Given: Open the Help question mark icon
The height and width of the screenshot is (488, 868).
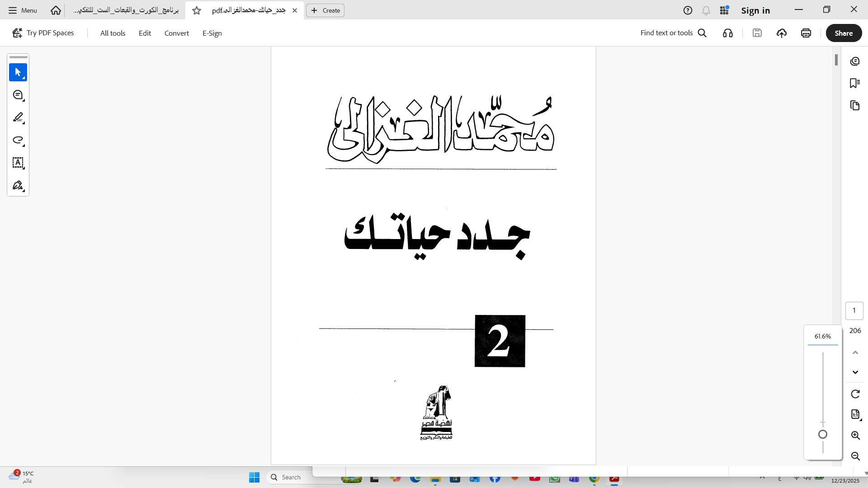Looking at the screenshot, I should click(x=688, y=10).
